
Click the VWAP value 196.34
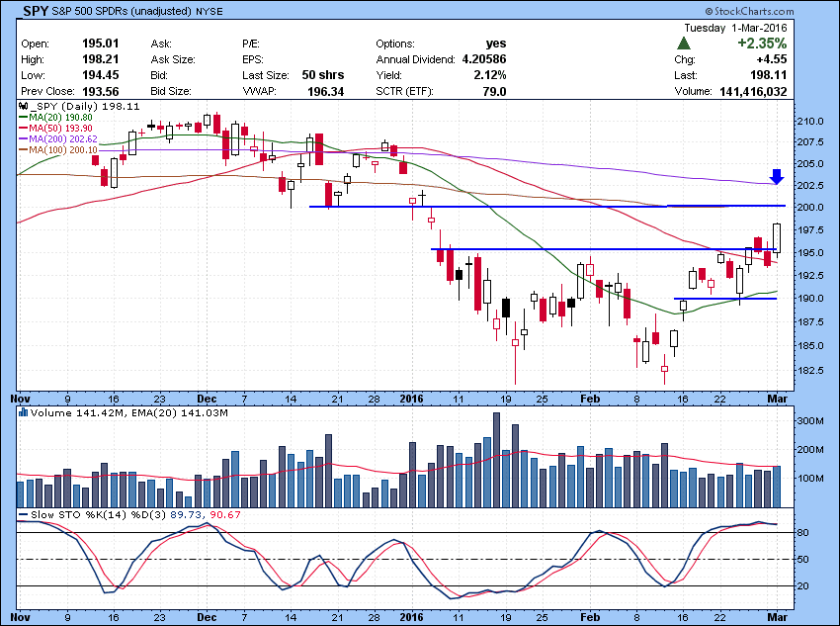[x=326, y=91]
